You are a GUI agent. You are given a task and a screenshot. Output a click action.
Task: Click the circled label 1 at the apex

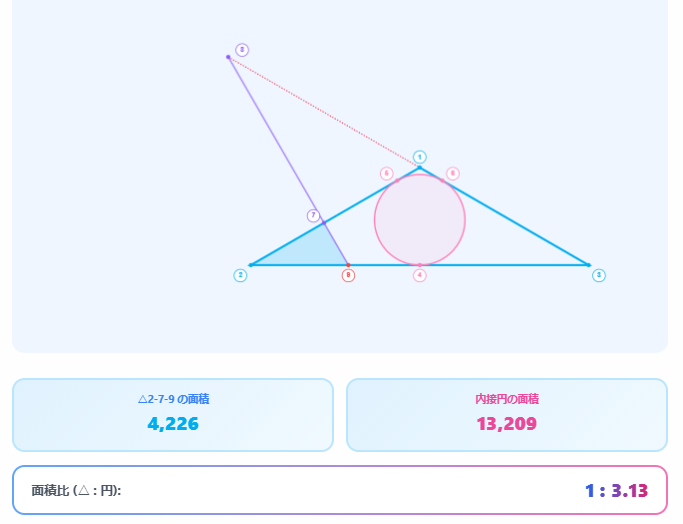420,157
